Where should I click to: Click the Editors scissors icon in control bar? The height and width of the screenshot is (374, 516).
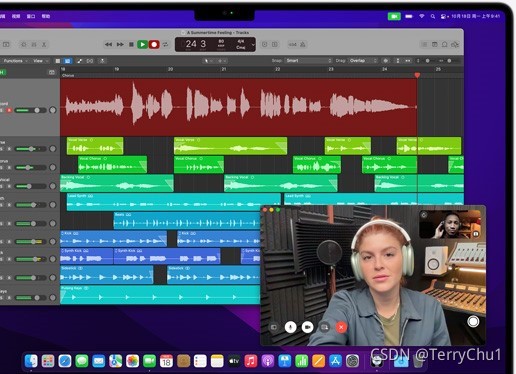[44, 44]
